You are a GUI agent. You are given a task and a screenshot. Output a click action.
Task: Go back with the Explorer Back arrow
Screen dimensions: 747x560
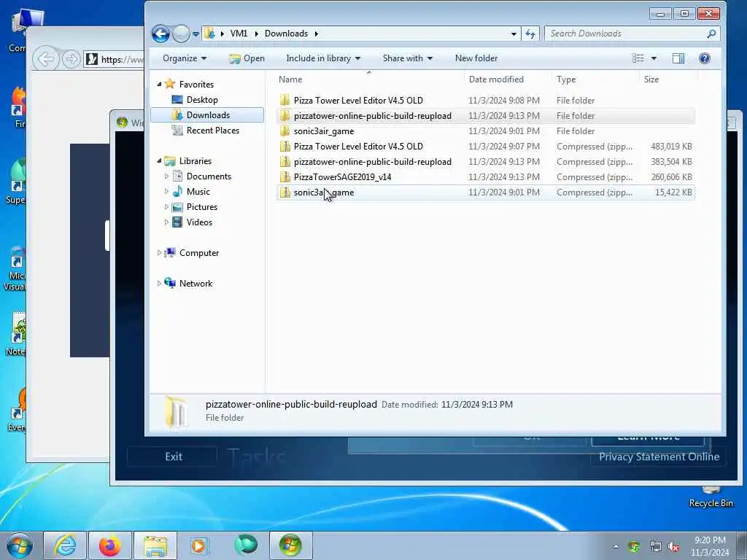coord(160,34)
